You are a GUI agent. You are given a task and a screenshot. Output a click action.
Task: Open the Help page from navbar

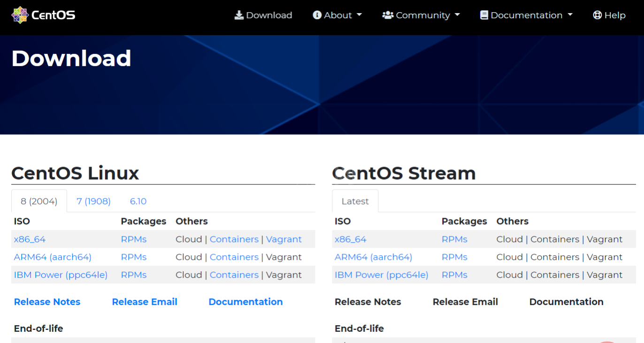tap(609, 15)
